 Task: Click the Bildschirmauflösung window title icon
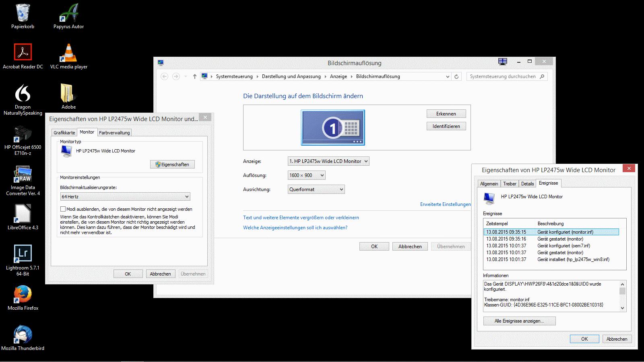pyautogui.click(x=161, y=63)
